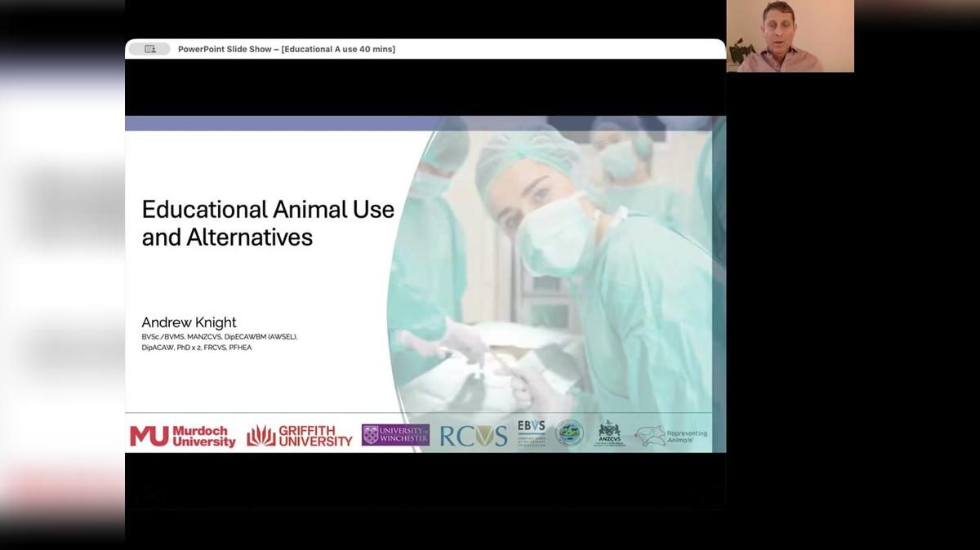Click the slide title "Educational Animal Use and Alternatives"
Image resolution: width=980 pixels, height=550 pixels.
[268, 223]
